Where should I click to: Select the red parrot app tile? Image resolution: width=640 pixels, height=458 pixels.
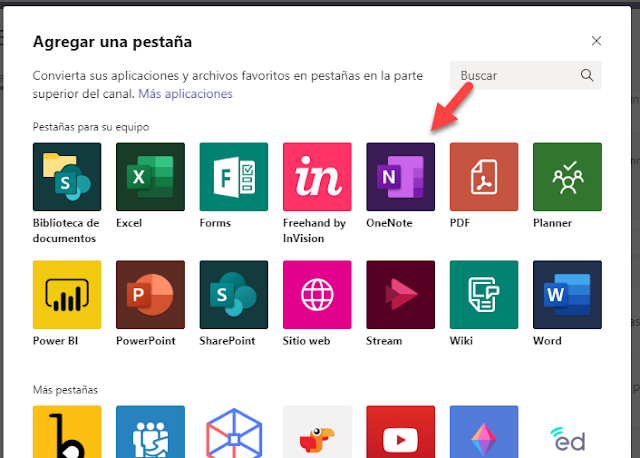point(317,432)
